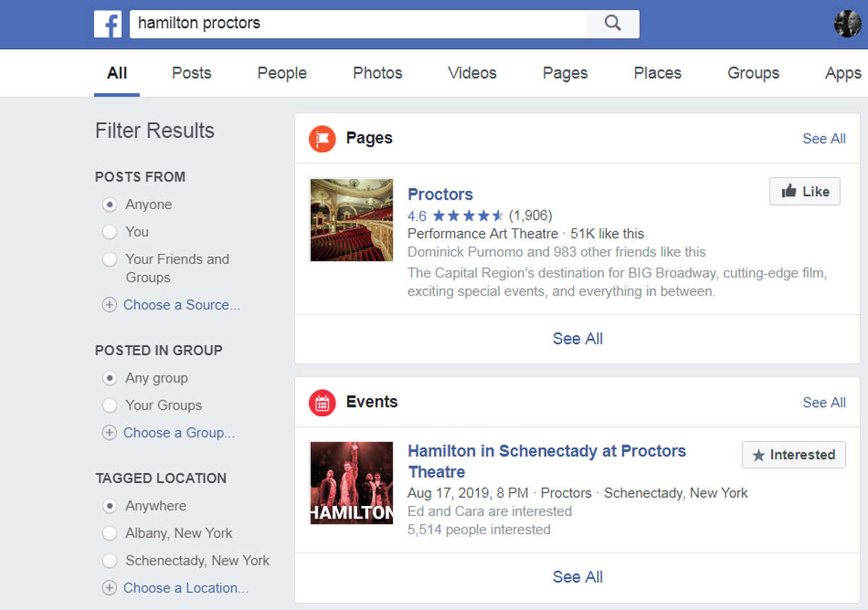Like the Proctors page
868x610 pixels.
(804, 192)
